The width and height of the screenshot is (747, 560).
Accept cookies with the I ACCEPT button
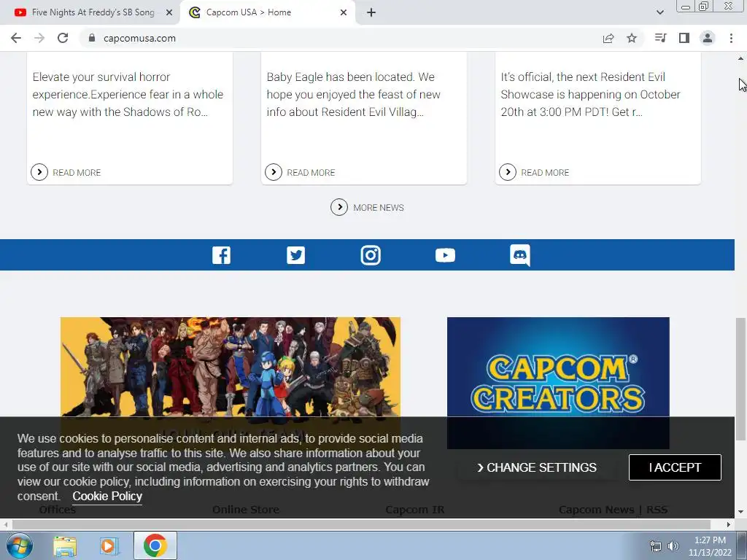tap(675, 467)
